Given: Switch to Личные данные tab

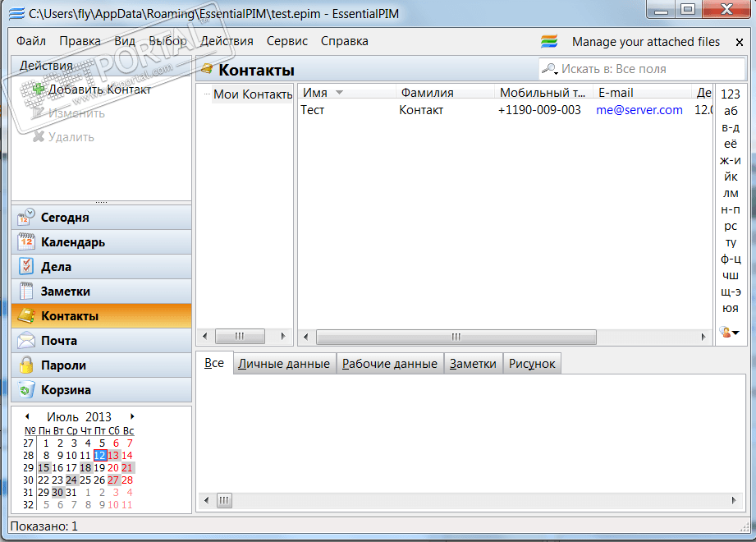Looking at the screenshot, I should 284,364.
